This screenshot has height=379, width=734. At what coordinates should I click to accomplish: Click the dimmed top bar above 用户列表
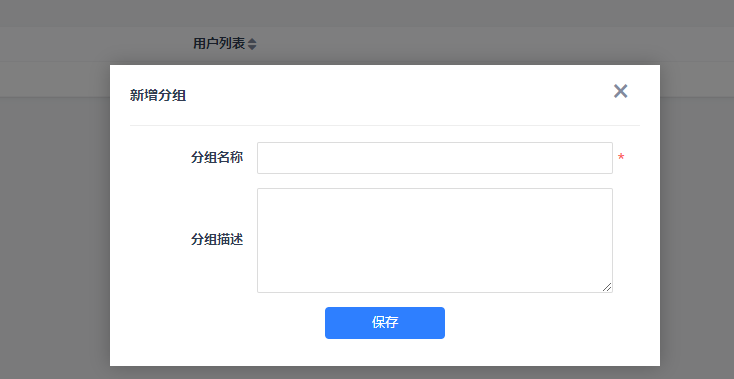pos(367,13)
